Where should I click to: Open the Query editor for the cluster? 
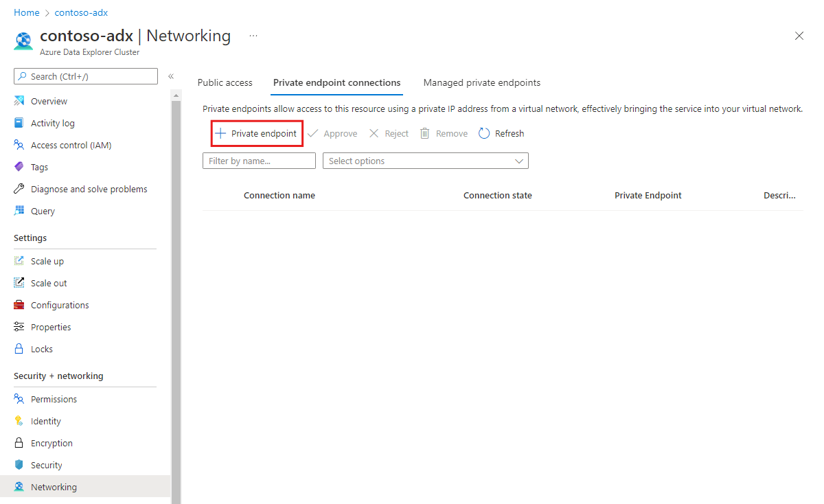click(x=42, y=210)
